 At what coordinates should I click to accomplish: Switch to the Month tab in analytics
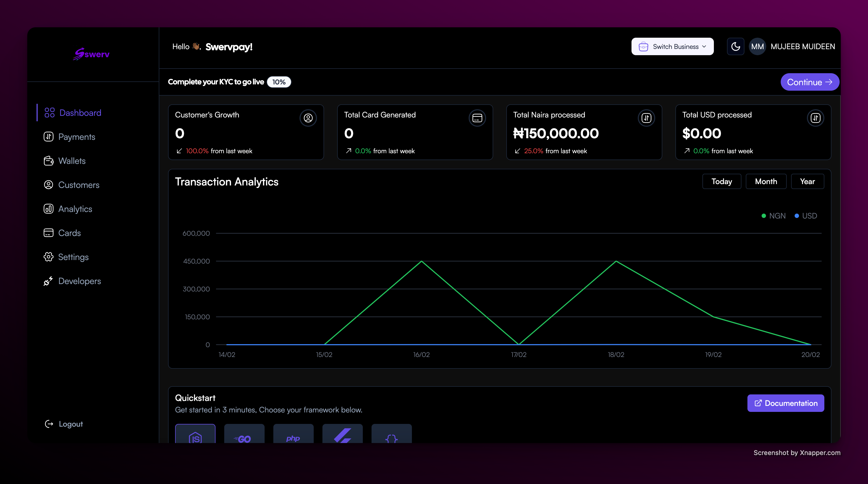(766, 181)
